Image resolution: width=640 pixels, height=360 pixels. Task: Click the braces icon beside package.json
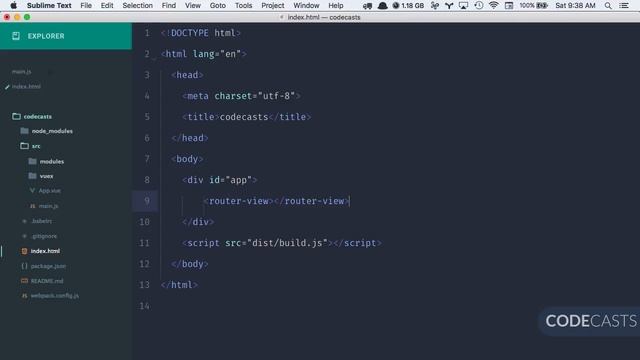24,266
